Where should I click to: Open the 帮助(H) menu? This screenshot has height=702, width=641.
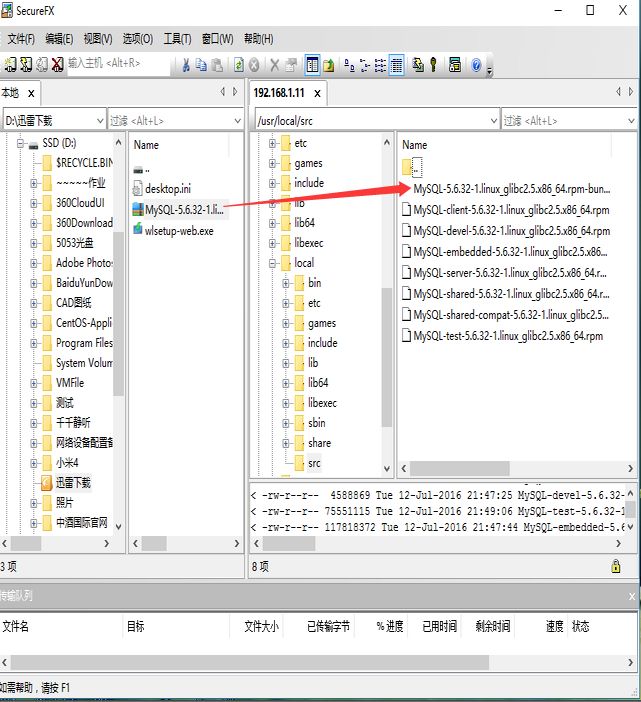[259, 39]
